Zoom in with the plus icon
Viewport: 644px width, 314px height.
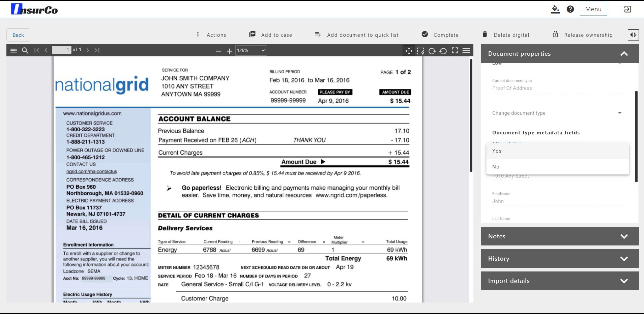pyautogui.click(x=230, y=51)
